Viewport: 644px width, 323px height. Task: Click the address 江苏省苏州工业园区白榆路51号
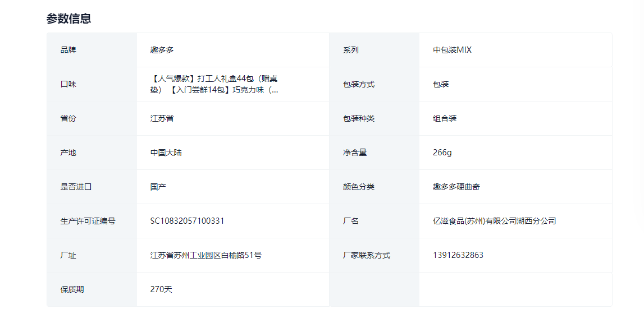click(205, 255)
